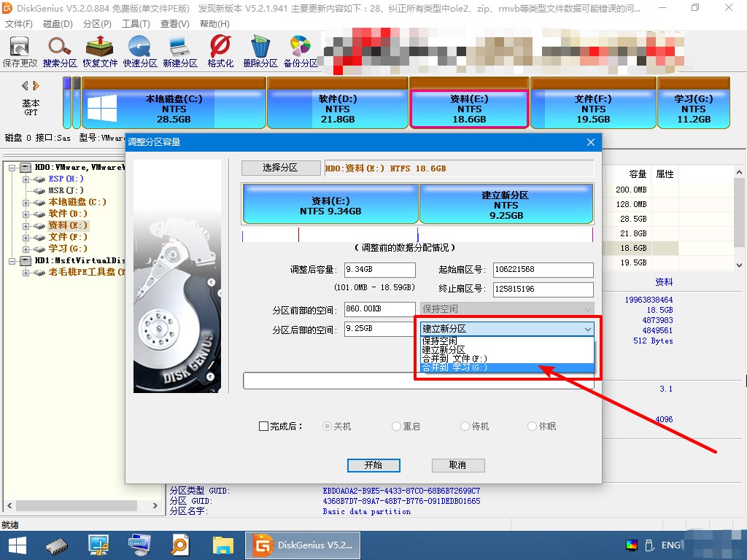Select the 学习(G:) partition block
The image size is (747, 560).
pyautogui.click(x=694, y=104)
